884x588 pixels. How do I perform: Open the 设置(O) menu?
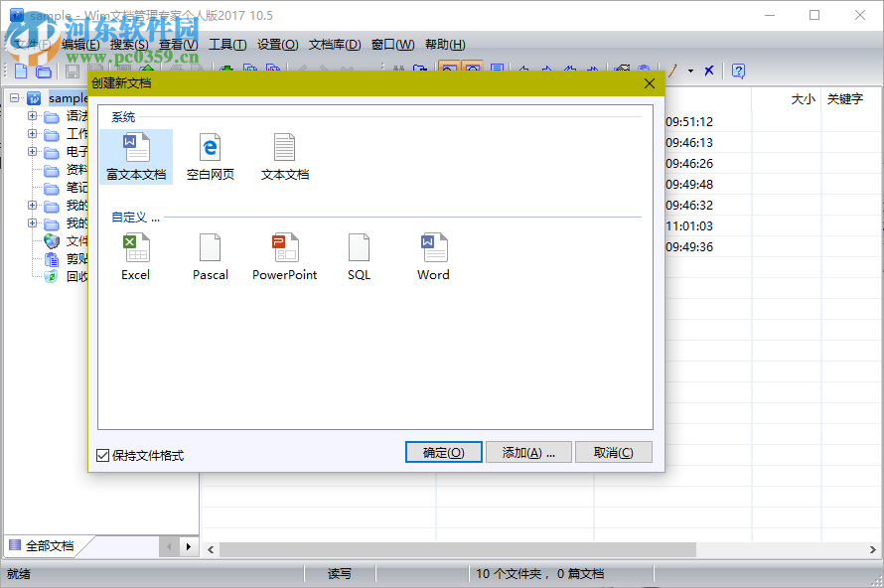278,45
